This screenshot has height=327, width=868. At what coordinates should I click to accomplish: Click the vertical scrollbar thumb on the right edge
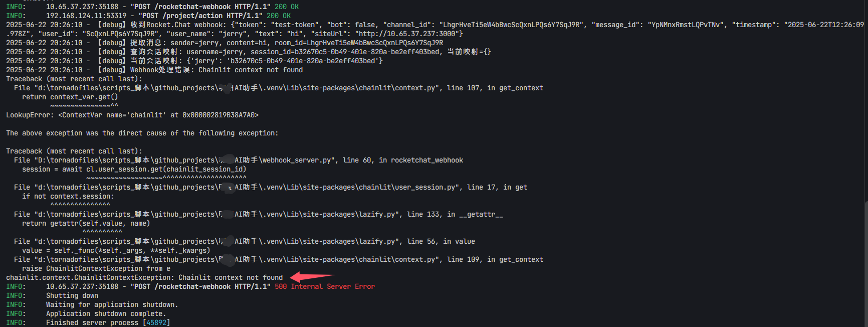pos(866,263)
